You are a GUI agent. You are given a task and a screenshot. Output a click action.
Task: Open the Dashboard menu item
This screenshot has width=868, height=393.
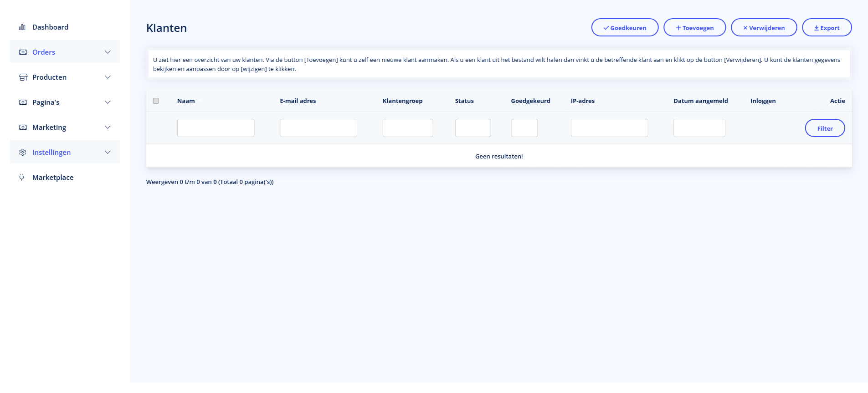coord(50,27)
